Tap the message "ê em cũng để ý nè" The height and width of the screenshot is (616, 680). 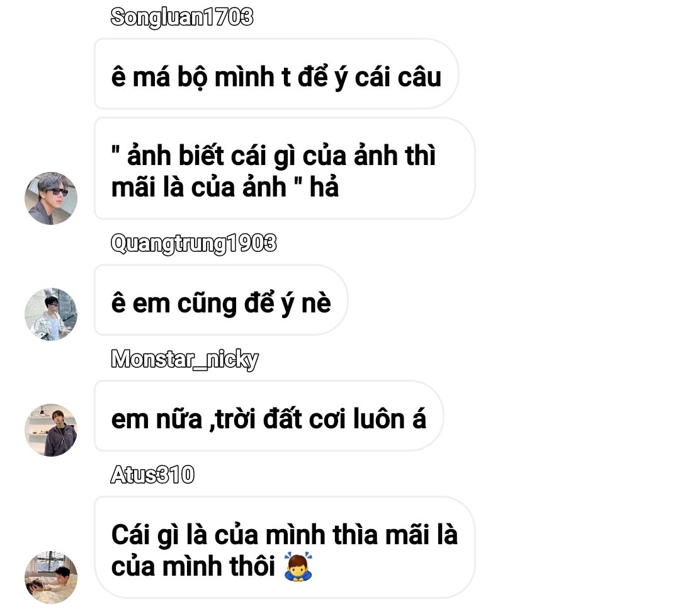click(x=221, y=300)
